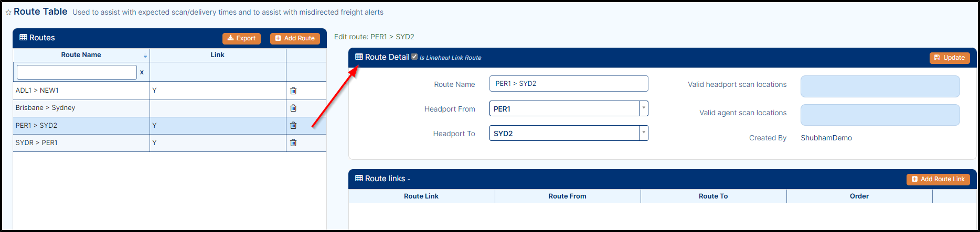Click Valid headport scan locations field
The width and height of the screenshot is (980, 232).
(x=880, y=86)
